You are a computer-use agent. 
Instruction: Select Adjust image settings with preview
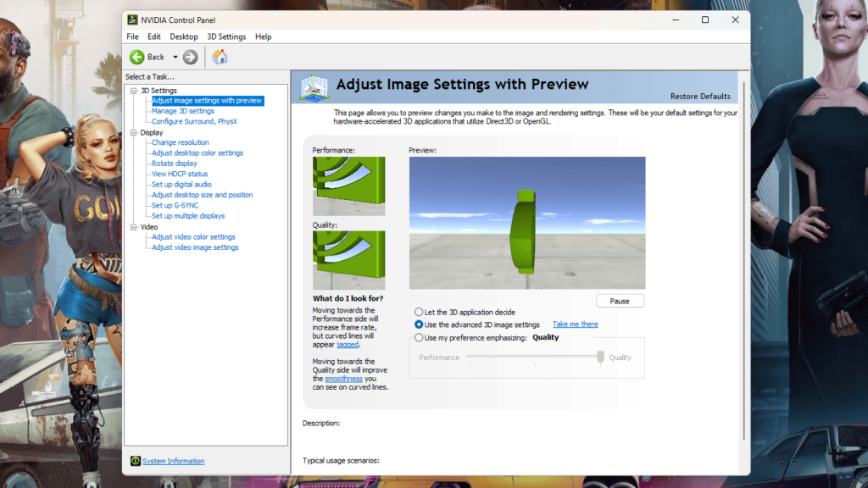(207, 101)
